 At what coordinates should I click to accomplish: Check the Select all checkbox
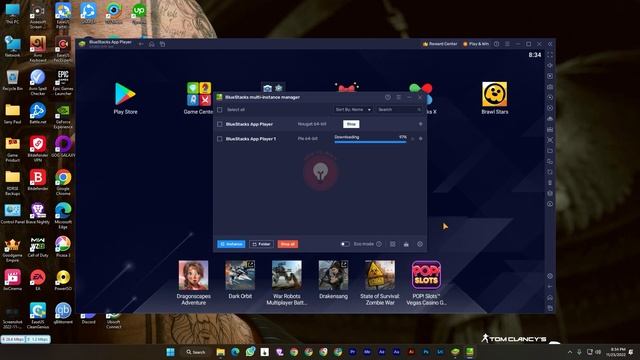220,109
